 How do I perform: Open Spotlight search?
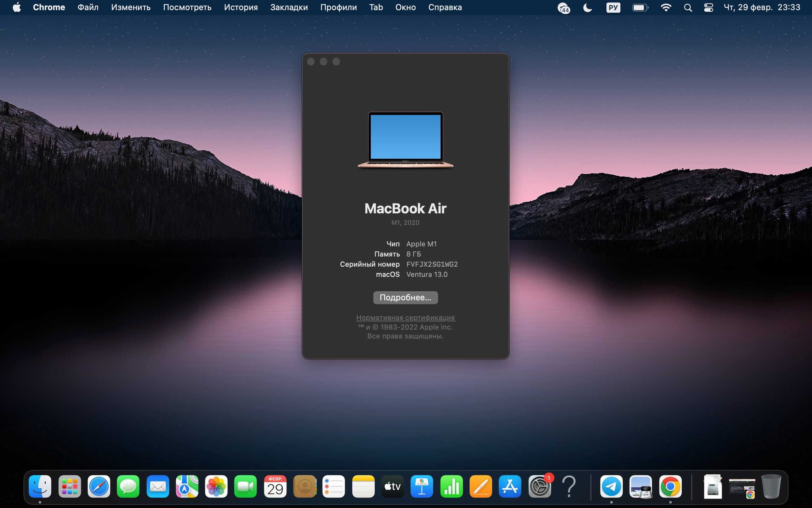688,7
